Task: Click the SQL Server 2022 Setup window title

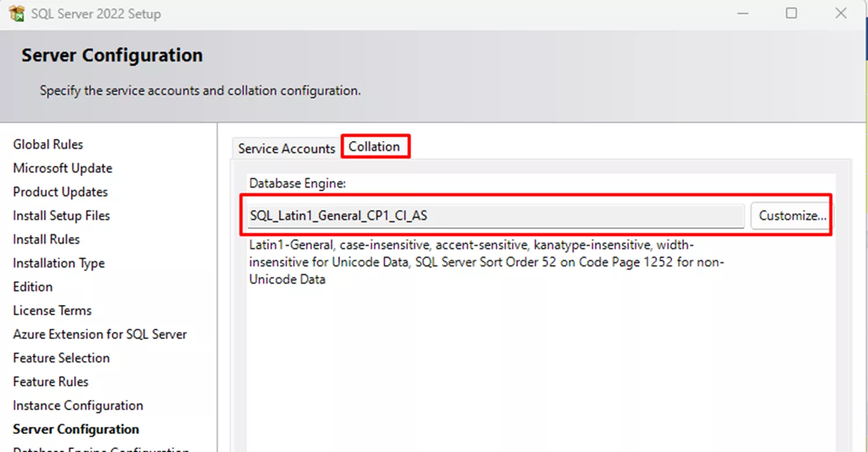Action: click(96, 14)
